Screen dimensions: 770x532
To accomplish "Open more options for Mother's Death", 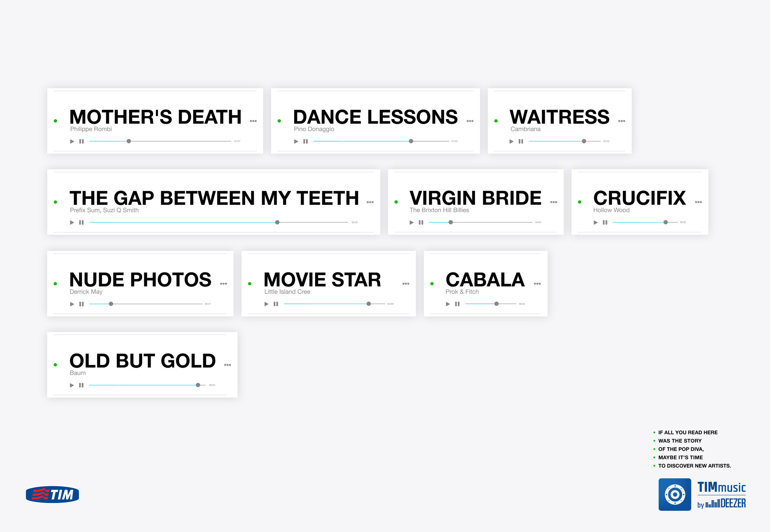I will point(253,121).
